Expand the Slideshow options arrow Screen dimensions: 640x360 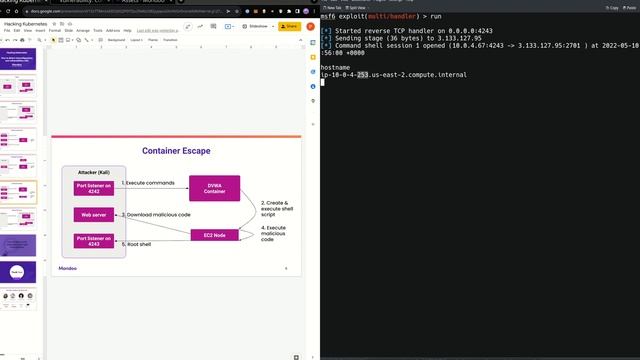(x=273, y=27)
